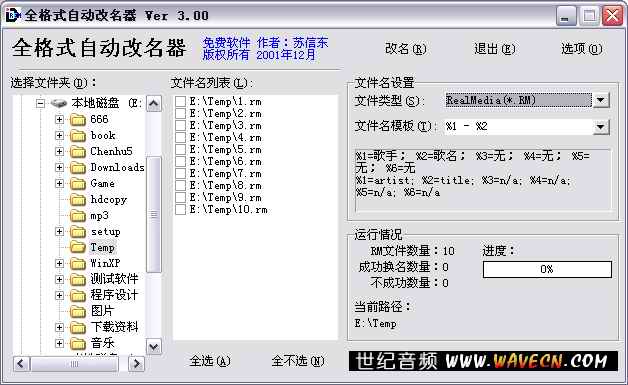628x385 pixels.
Task: Click 全不选(N) to deselect all files
Action: point(298,361)
